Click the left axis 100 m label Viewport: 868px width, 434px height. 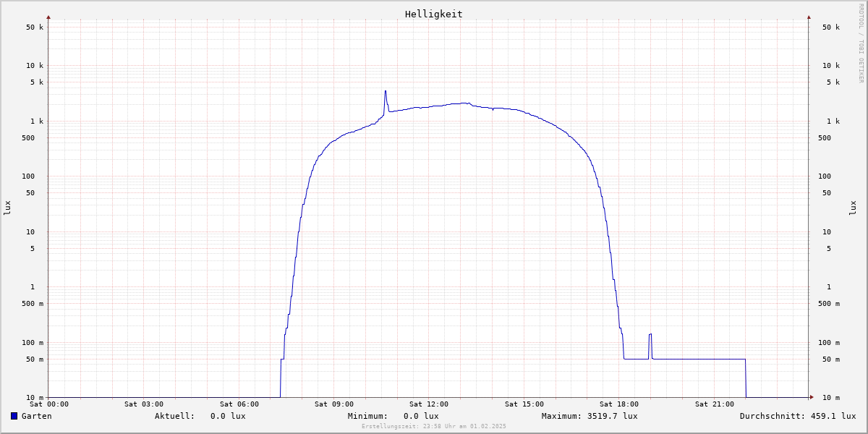point(33,343)
